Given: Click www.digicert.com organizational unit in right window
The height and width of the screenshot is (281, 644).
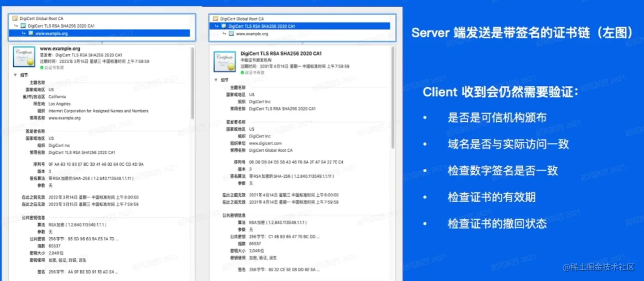Looking at the screenshot, I should click(x=265, y=143).
